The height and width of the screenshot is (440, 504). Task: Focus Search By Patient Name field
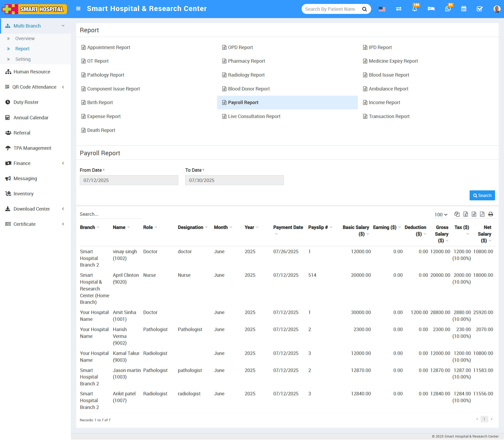[330, 9]
